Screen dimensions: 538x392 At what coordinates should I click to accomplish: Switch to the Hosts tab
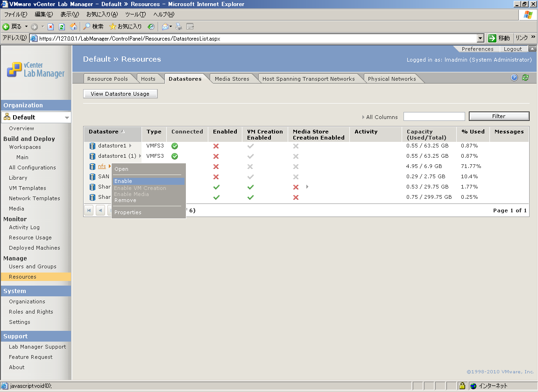click(x=148, y=79)
